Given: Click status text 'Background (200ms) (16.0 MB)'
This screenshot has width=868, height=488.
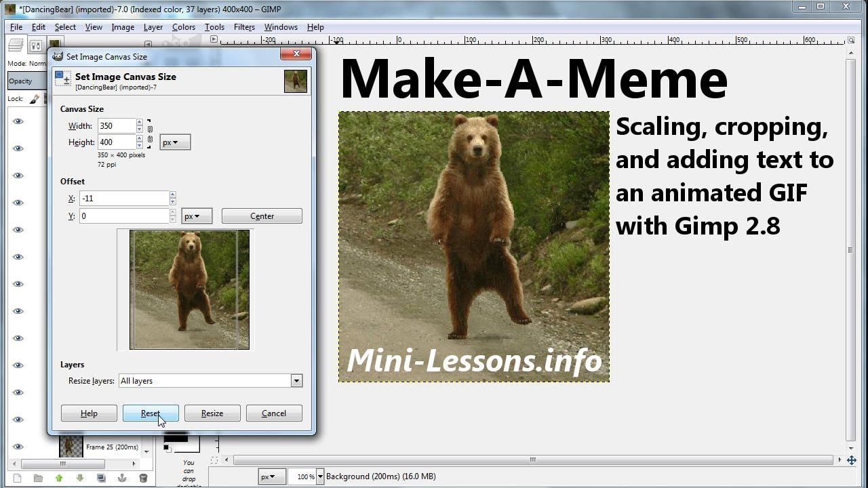Looking at the screenshot, I should pyautogui.click(x=381, y=476).
